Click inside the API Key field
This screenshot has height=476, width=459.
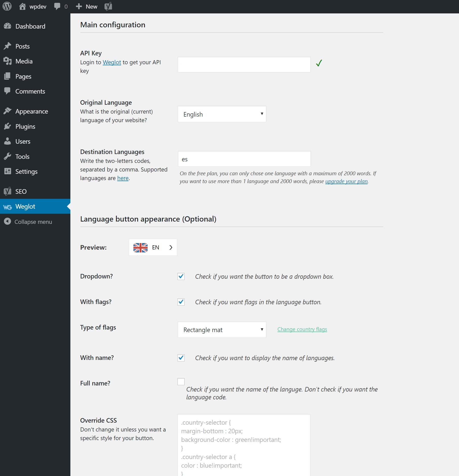244,64
